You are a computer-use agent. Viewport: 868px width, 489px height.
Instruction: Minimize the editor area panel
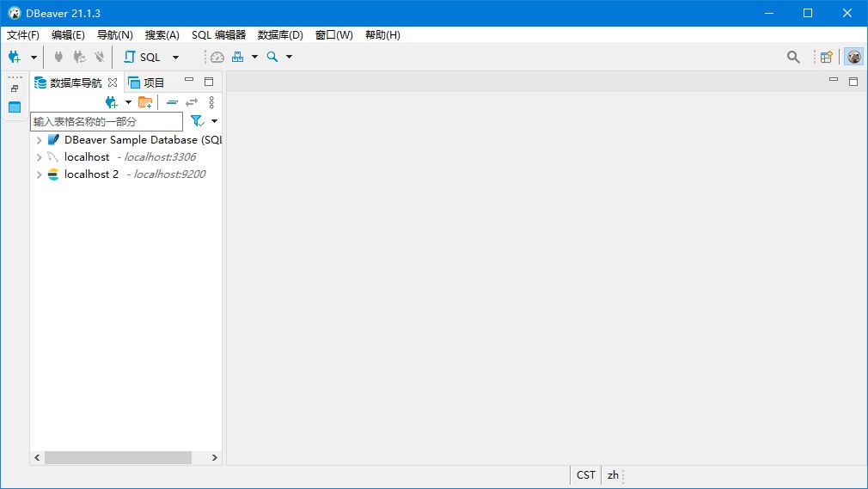pyautogui.click(x=834, y=79)
